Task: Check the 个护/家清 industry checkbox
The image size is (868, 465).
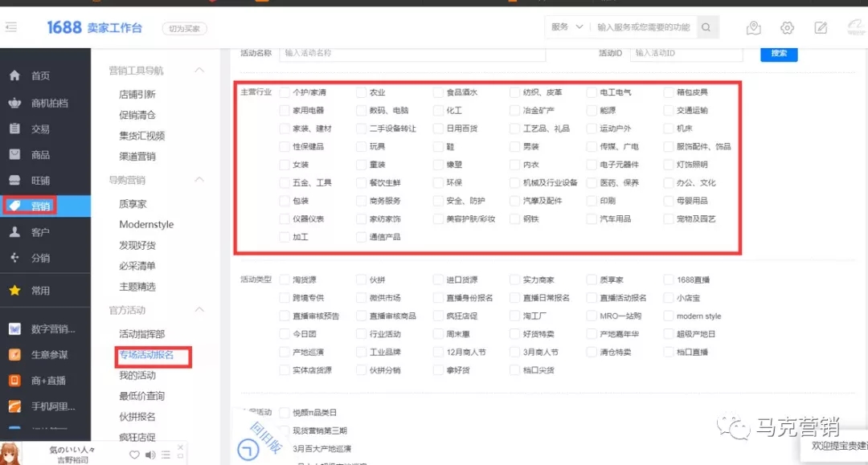Action: pyautogui.click(x=284, y=92)
